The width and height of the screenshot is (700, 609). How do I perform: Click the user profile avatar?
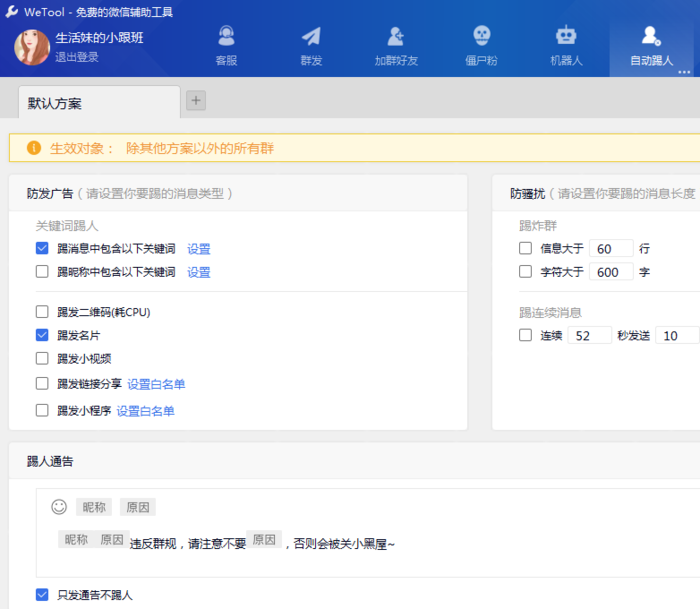[32, 46]
